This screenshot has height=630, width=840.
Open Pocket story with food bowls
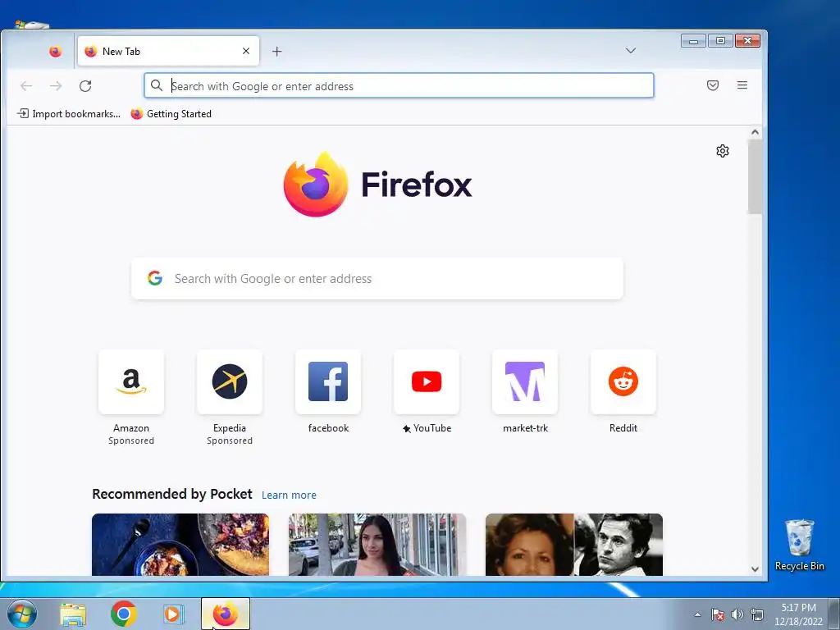[x=180, y=545]
